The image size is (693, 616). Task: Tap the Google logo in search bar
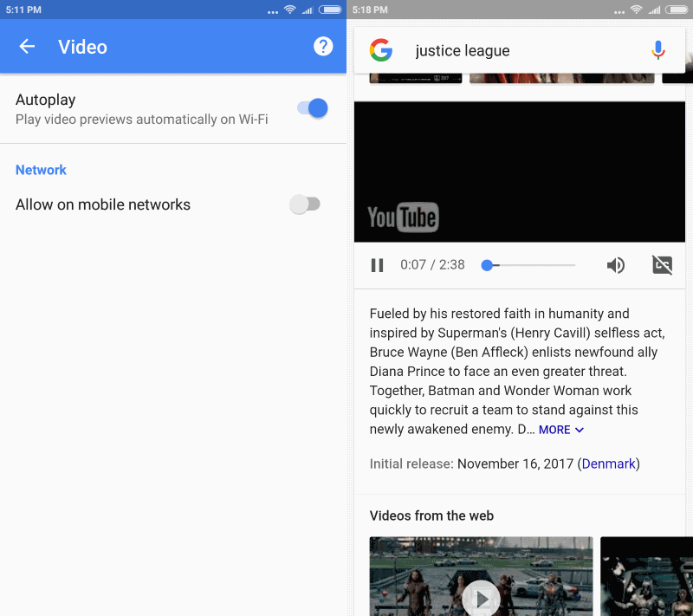[x=381, y=50]
